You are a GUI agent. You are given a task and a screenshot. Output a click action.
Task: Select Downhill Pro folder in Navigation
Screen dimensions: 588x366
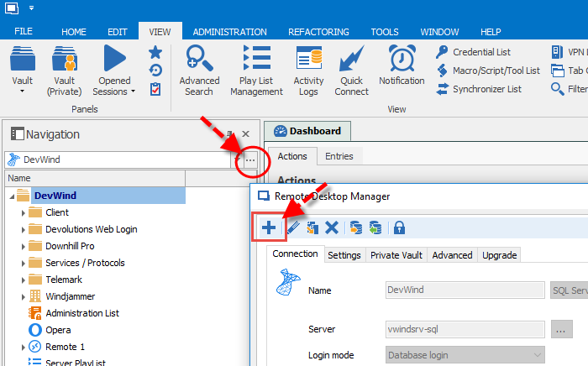coord(70,246)
